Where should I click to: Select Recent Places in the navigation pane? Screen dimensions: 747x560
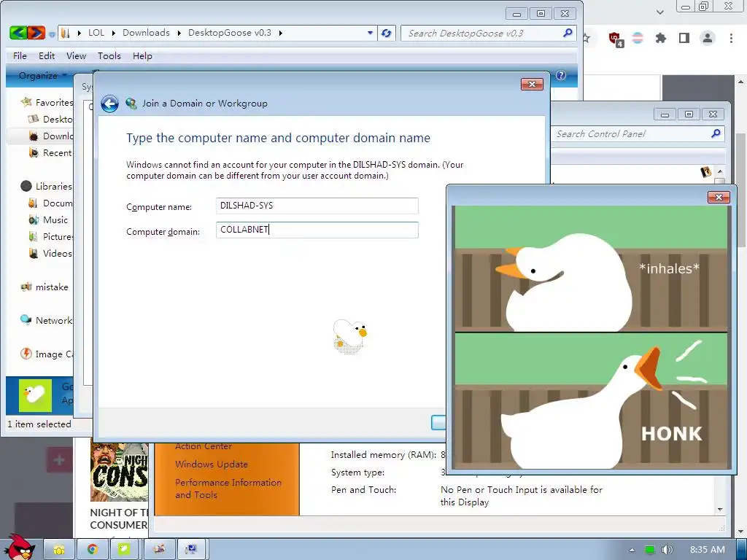[50, 153]
